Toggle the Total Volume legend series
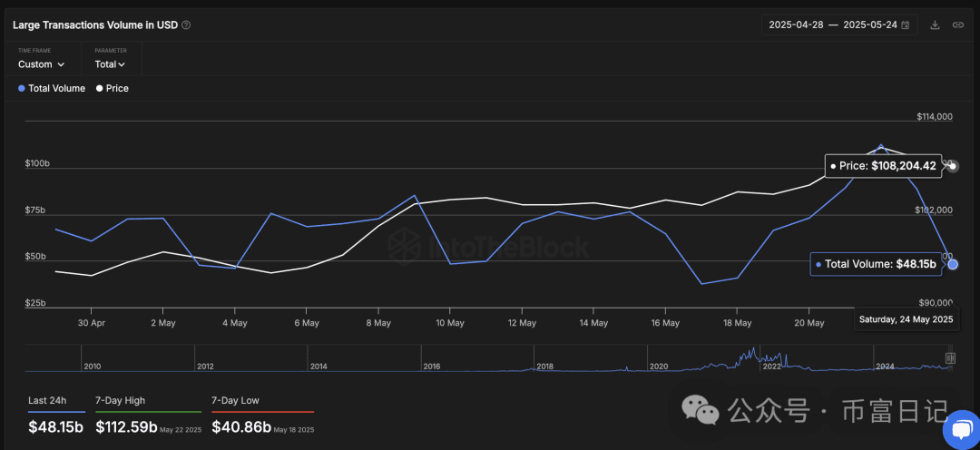980x450 pixels. click(51, 89)
